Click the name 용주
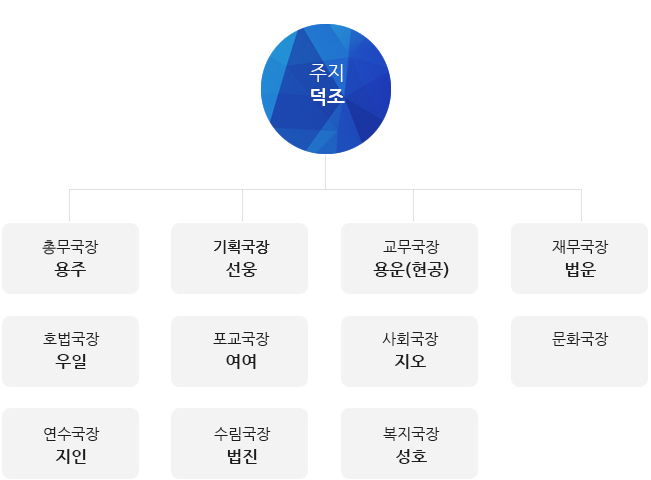Screen dimensions: 651x480 pyautogui.click(x=70, y=270)
